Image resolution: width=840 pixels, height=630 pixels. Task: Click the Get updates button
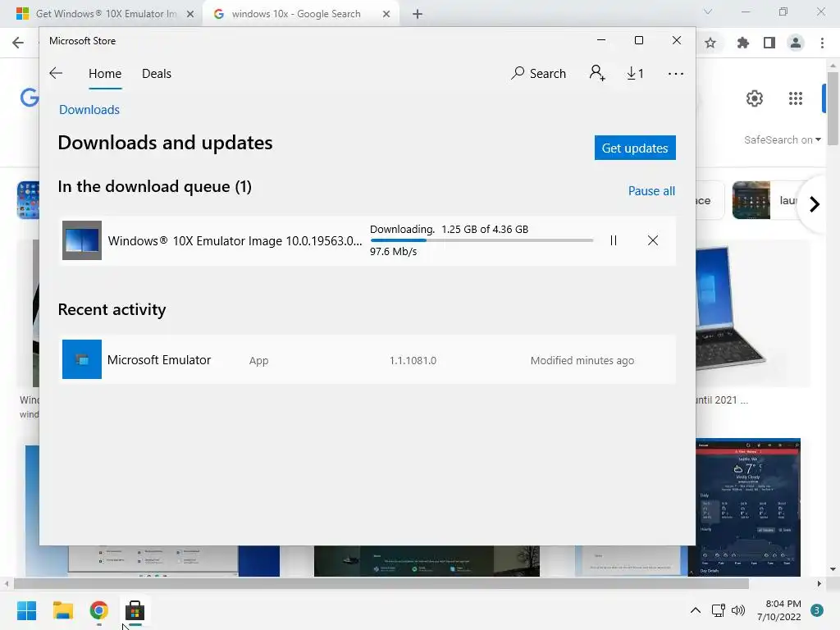pos(635,148)
